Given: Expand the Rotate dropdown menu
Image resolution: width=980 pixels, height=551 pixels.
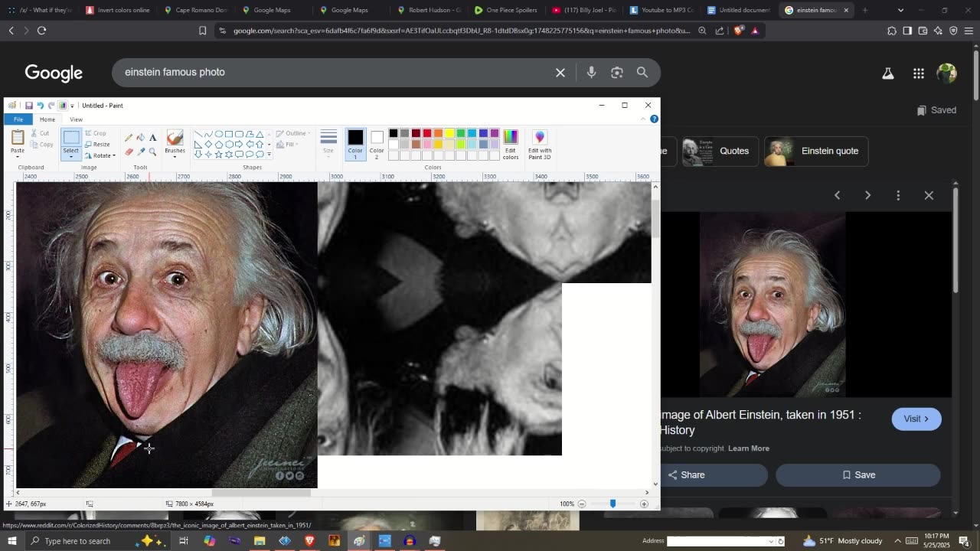Looking at the screenshot, I should click(102, 155).
